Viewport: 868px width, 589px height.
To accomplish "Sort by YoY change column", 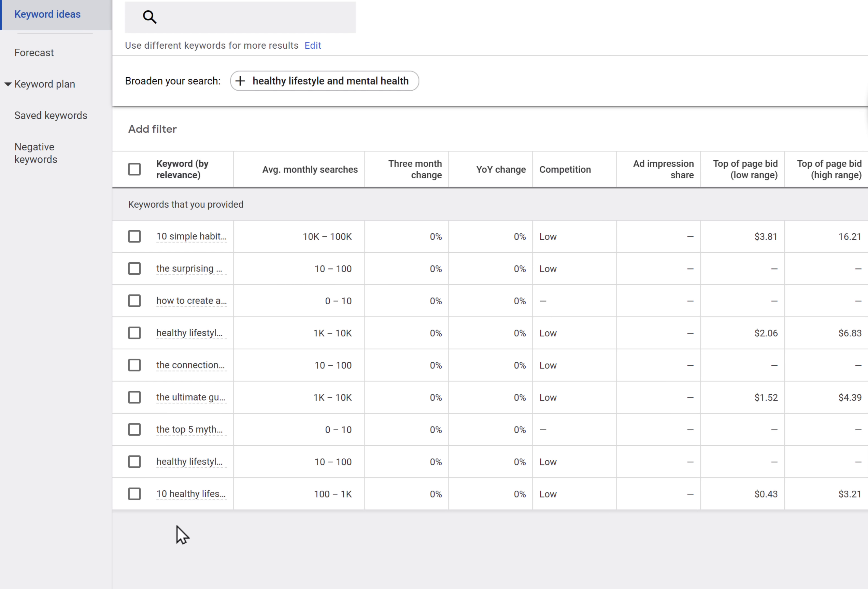I will point(500,169).
